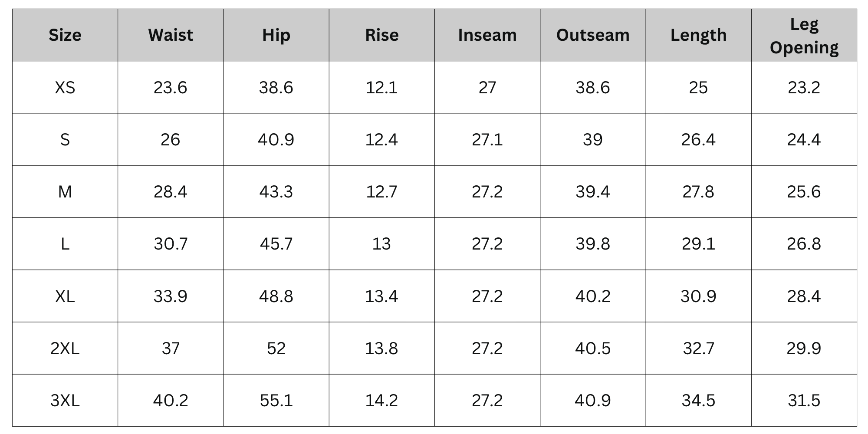The height and width of the screenshot is (434, 868).
Task: Select the Hip column header
Action: point(276,35)
